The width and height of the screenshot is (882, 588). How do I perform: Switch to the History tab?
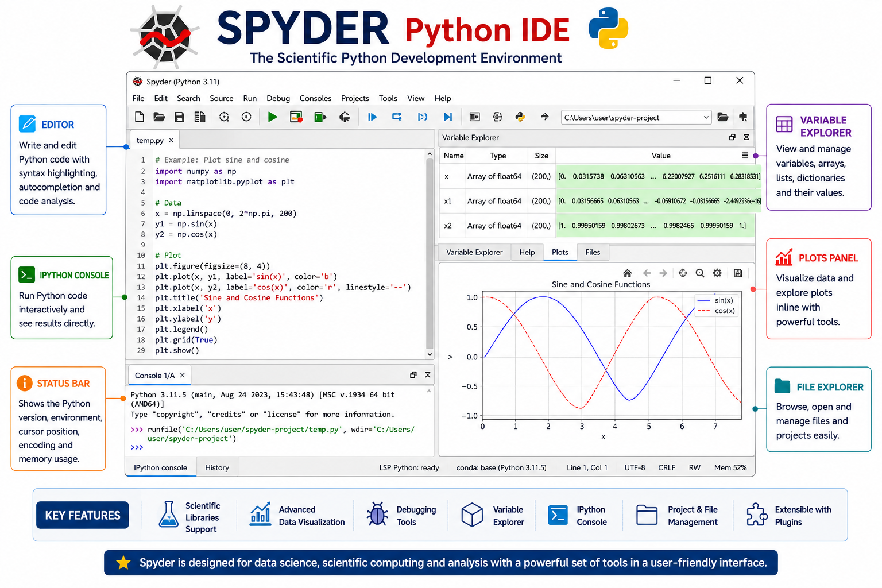tap(217, 467)
